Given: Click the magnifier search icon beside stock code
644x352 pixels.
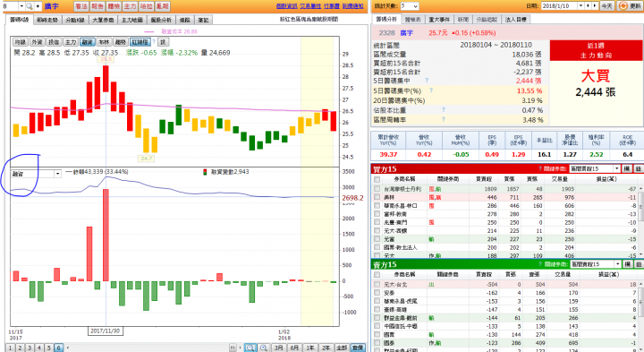Looking at the screenshot, I should point(30,6).
